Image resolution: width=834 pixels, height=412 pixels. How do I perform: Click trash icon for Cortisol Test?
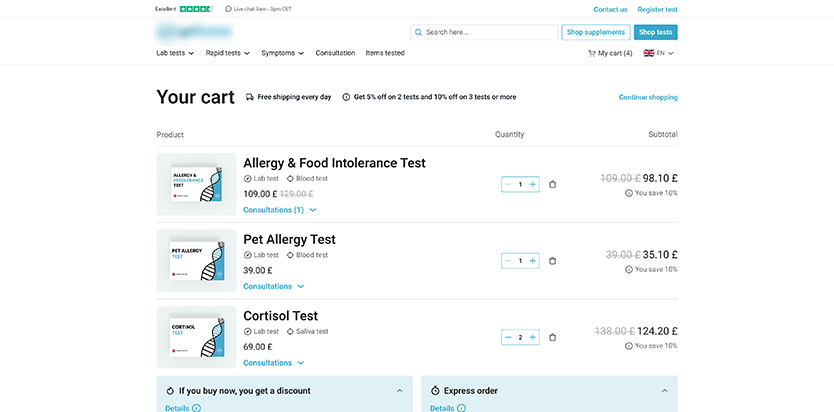(553, 338)
